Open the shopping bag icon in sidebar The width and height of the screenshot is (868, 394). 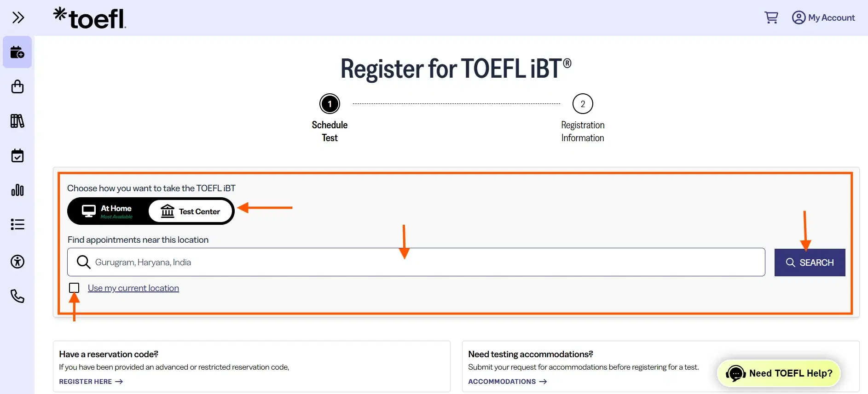point(17,86)
